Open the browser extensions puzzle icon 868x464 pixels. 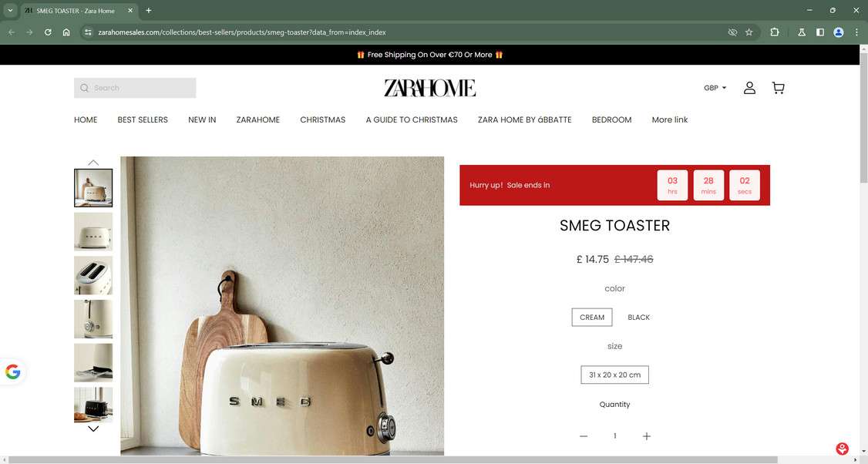coord(775,32)
